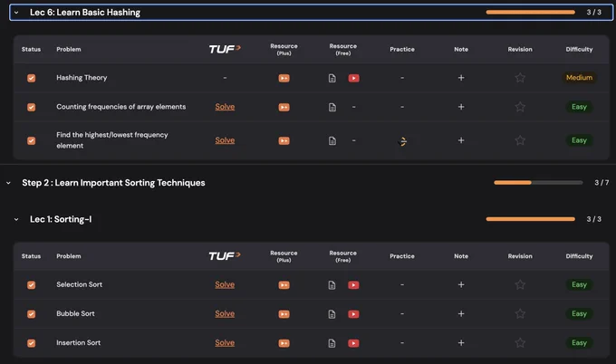The width and height of the screenshot is (616, 364).
Task: Collapse Lec 6: Learn Basic Hashing section
Action: (16, 13)
